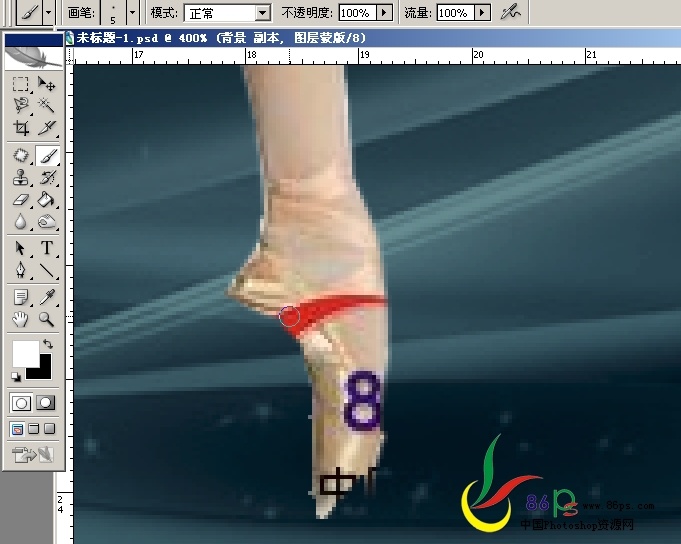Select the Notes tool
Image resolution: width=681 pixels, height=544 pixels.
(21, 297)
